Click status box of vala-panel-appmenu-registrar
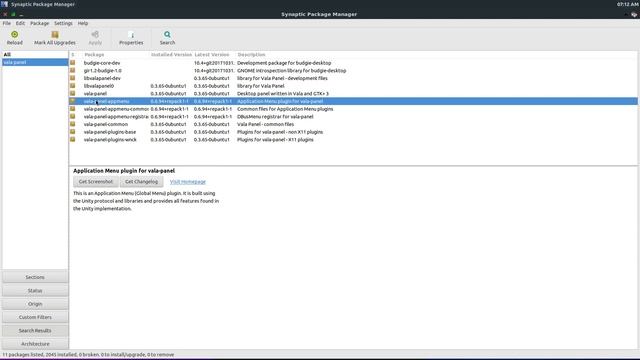 click(x=73, y=116)
